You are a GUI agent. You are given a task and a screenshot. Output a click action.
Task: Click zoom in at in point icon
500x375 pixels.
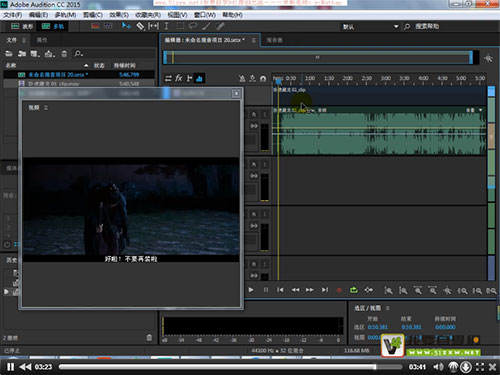[462, 290]
